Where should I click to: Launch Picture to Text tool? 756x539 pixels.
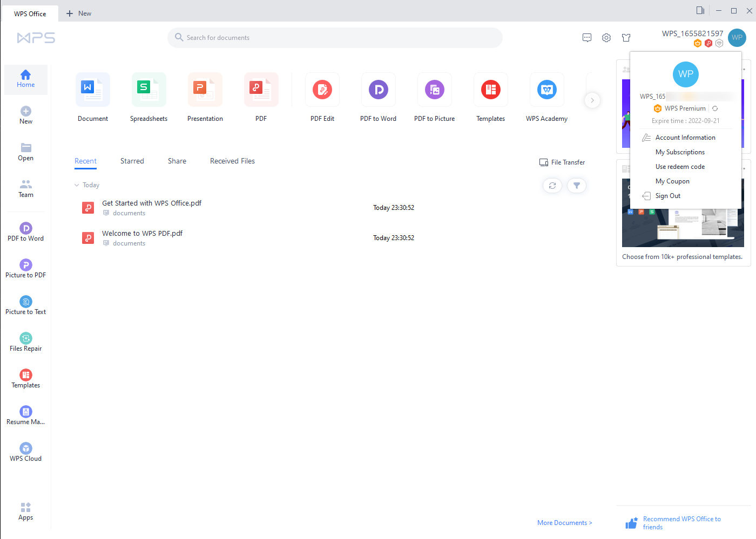point(25,305)
